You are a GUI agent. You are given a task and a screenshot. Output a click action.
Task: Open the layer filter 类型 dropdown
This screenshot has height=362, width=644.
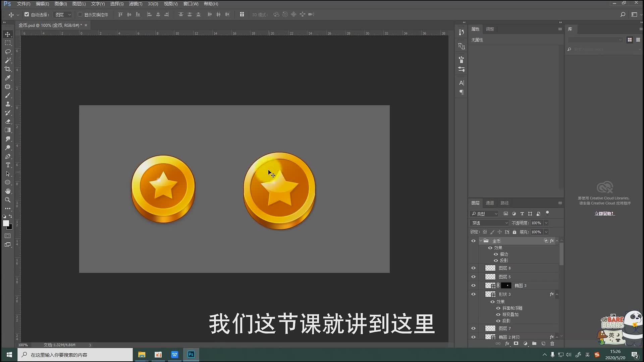pyautogui.click(x=484, y=214)
